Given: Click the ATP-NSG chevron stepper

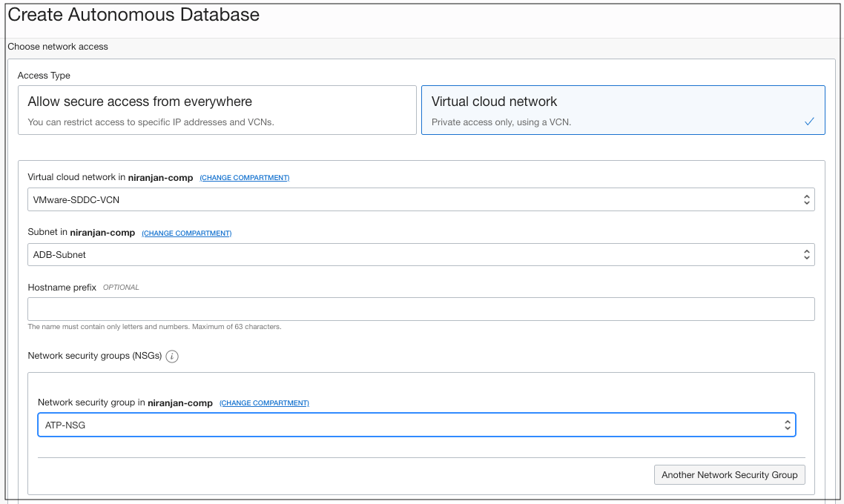Looking at the screenshot, I should pos(788,425).
